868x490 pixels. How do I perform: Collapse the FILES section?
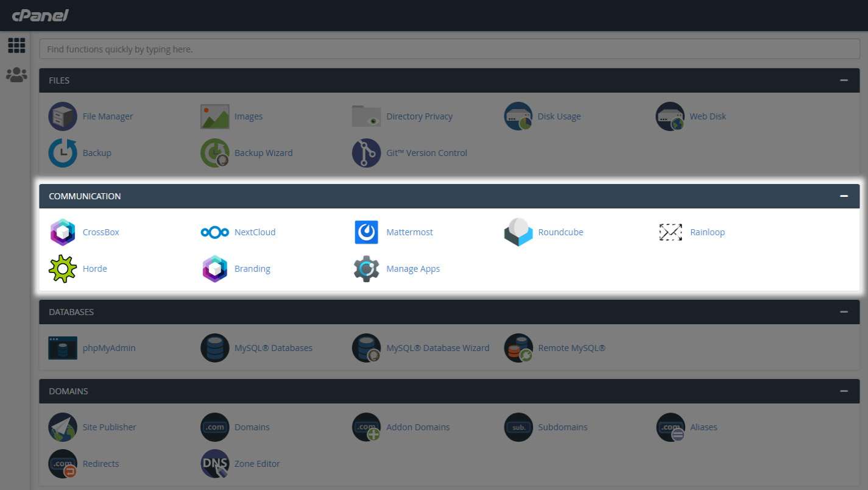pos(844,80)
